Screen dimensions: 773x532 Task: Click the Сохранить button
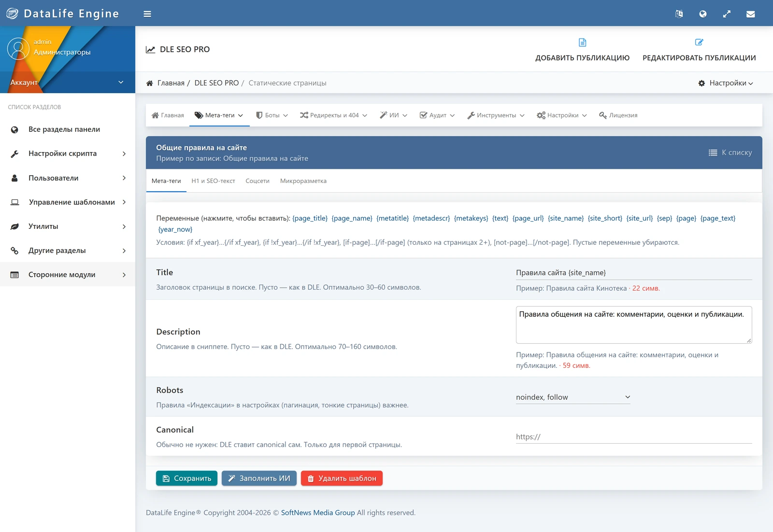tap(186, 478)
